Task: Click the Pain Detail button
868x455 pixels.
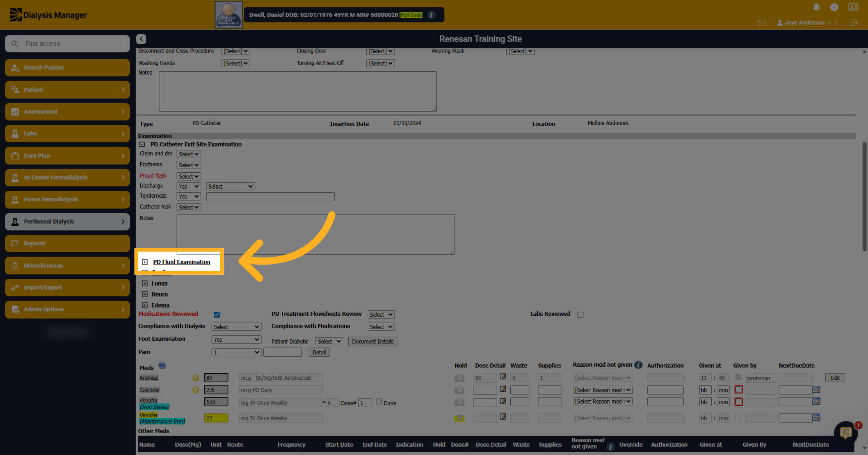Action: click(319, 352)
